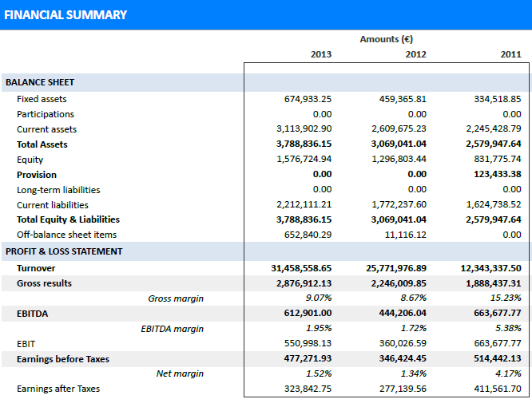532x403 pixels.
Task: Click the PROFIT & LOSS STATEMENT heading
Action: coord(64,251)
